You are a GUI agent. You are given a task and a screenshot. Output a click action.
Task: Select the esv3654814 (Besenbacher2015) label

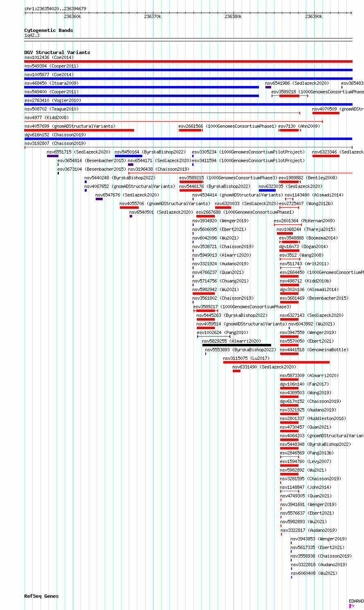pyautogui.click(x=92, y=160)
